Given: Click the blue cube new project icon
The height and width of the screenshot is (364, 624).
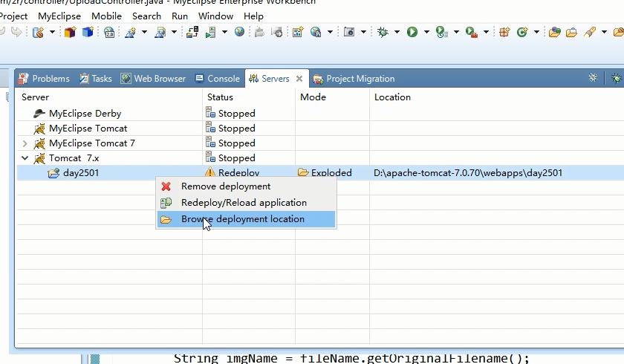Looking at the screenshot, I should [x=88, y=32].
